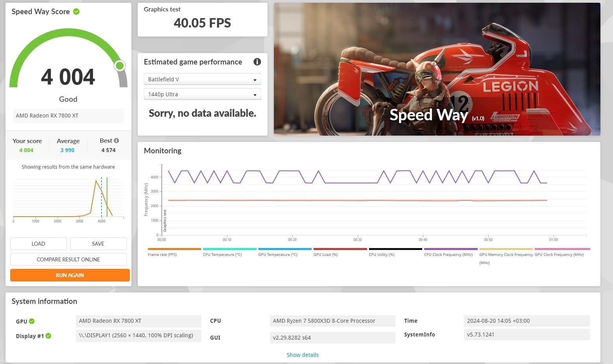Click the Monitoring section heading
The image size is (613, 364).
tap(162, 151)
